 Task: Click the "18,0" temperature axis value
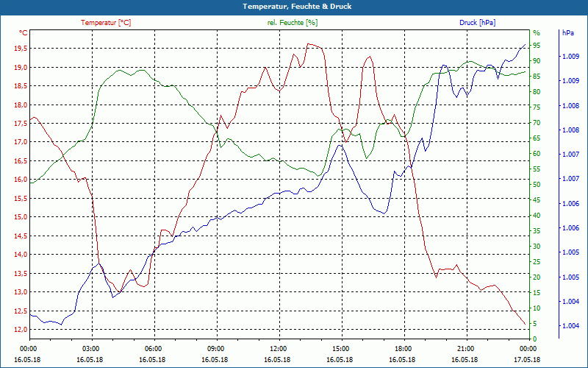point(21,105)
